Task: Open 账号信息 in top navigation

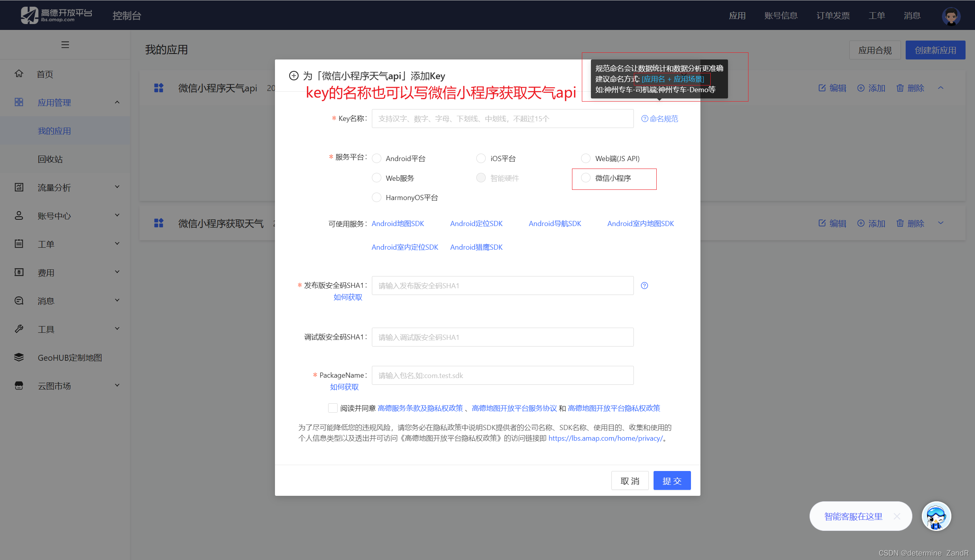Action: click(781, 15)
